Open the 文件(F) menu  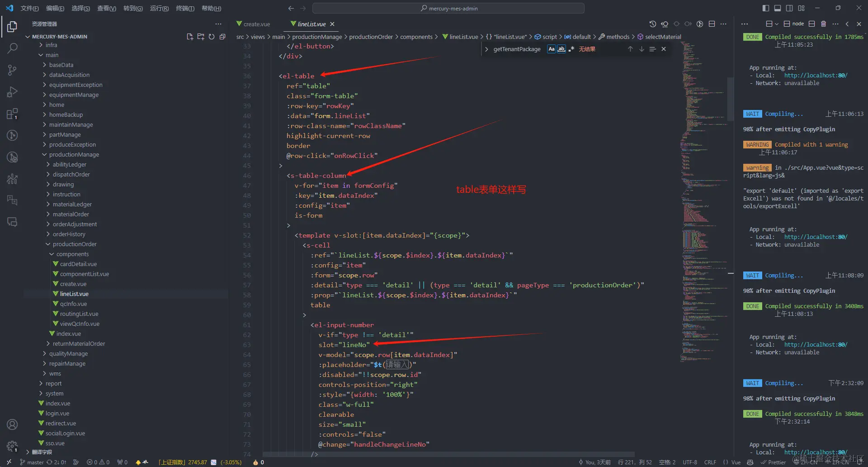(x=30, y=8)
